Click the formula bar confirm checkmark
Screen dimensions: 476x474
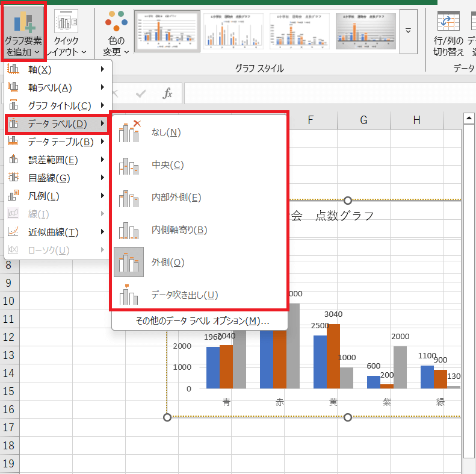tap(141, 93)
